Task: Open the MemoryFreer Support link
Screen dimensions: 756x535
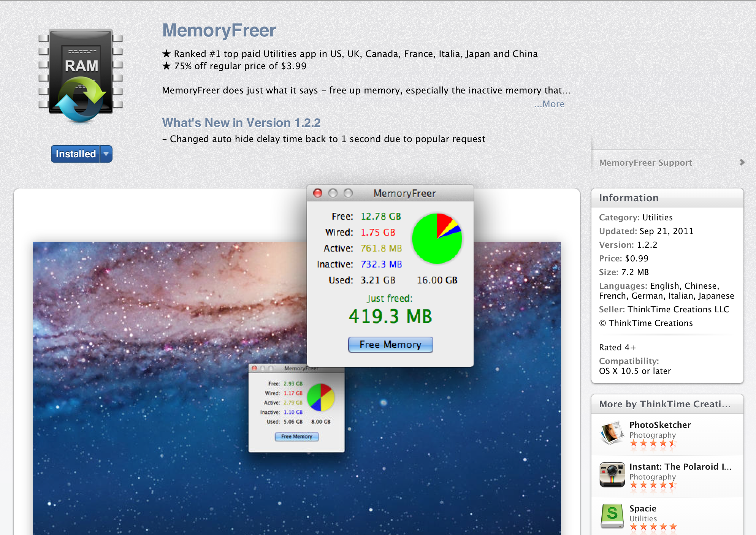Action: [x=645, y=163]
